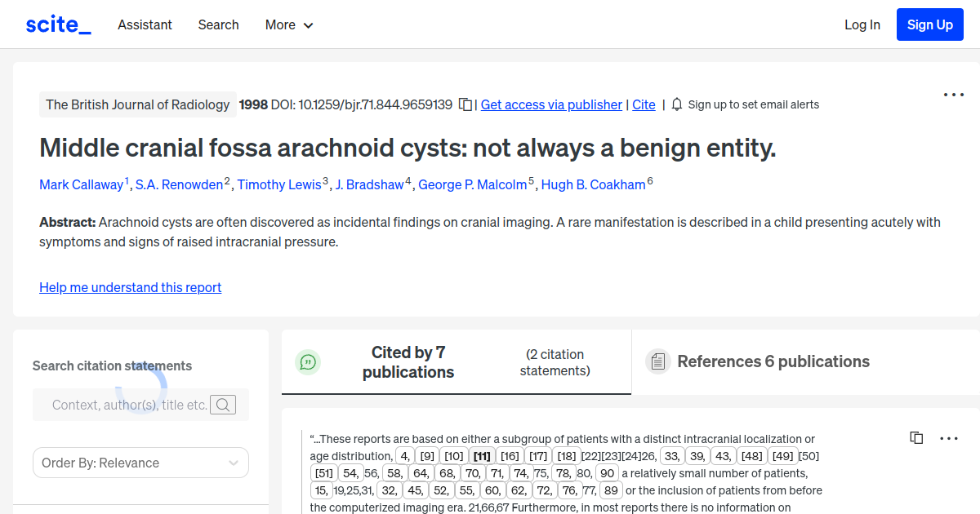
Task: Click the bell icon to set email alerts
Action: (676, 104)
